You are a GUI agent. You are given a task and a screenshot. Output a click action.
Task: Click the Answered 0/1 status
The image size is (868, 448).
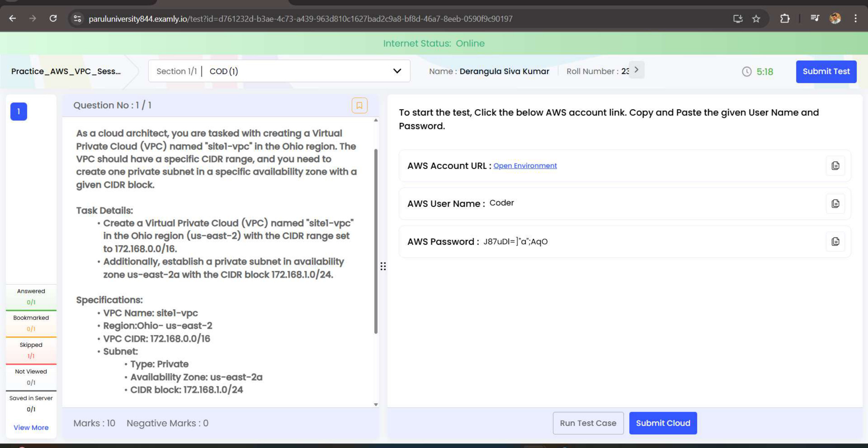coord(31,297)
